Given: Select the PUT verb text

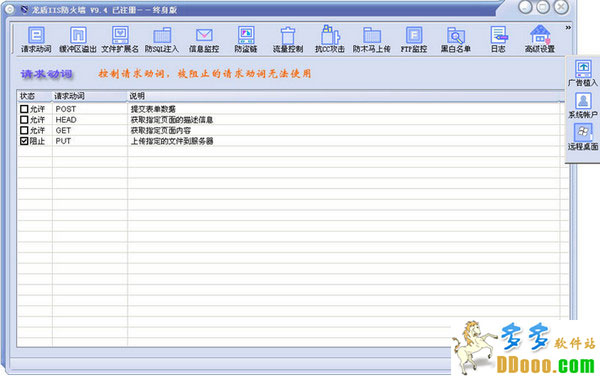Looking at the screenshot, I should [x=63, y=141].
